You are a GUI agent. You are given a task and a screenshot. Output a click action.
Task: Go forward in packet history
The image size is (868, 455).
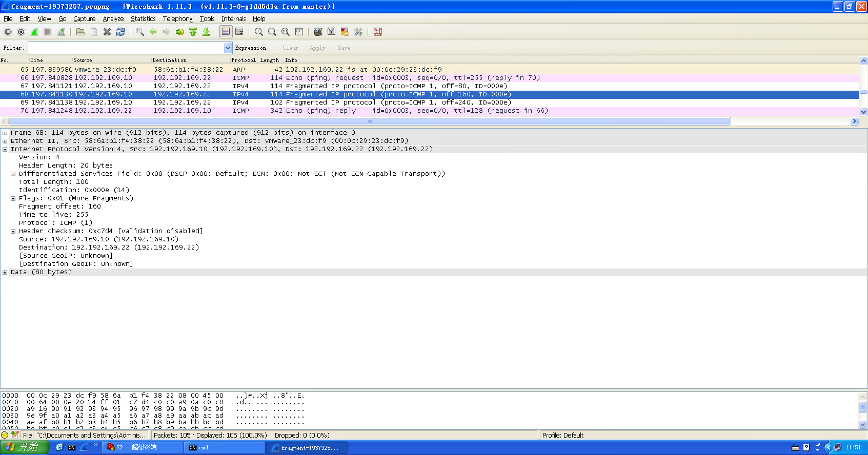167,32
